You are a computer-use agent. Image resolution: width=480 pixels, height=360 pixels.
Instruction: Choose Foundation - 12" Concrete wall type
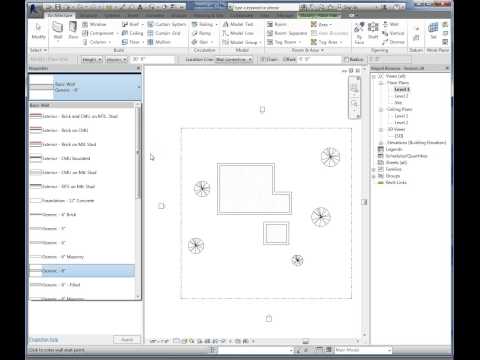(x=82, y=201)
